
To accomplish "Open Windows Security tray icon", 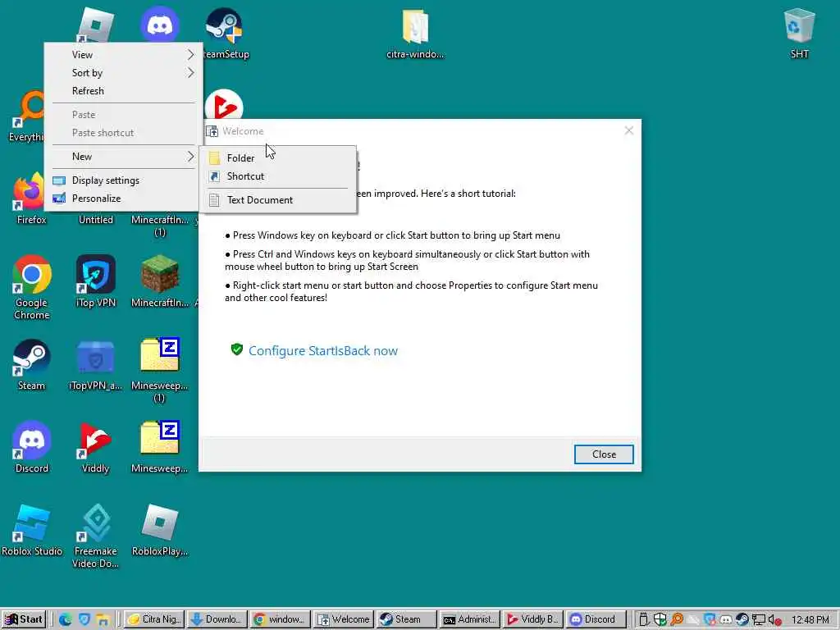I will [660, 620].
